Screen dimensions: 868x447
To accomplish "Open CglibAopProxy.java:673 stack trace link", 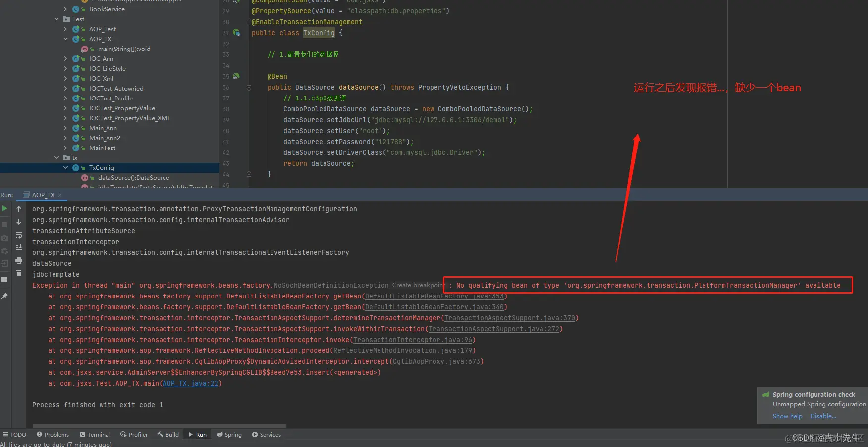I will click(x=436, y=362).
